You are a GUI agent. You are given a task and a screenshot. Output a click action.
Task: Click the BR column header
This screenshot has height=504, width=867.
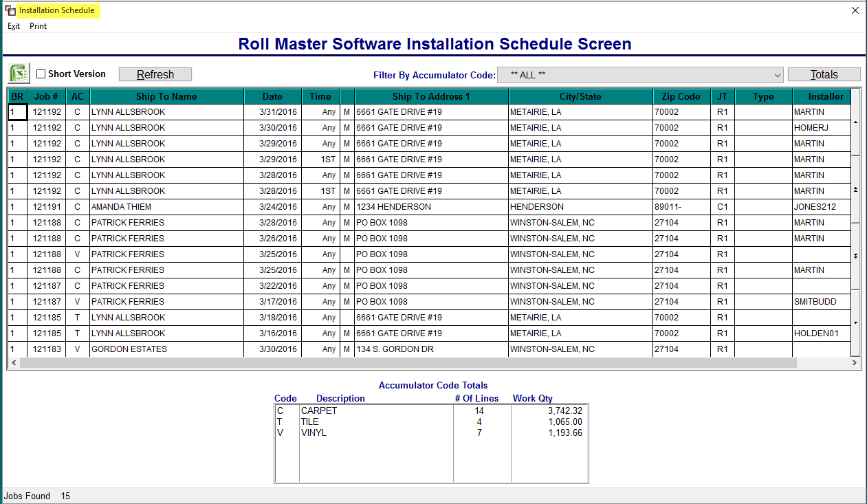(17, 96)
